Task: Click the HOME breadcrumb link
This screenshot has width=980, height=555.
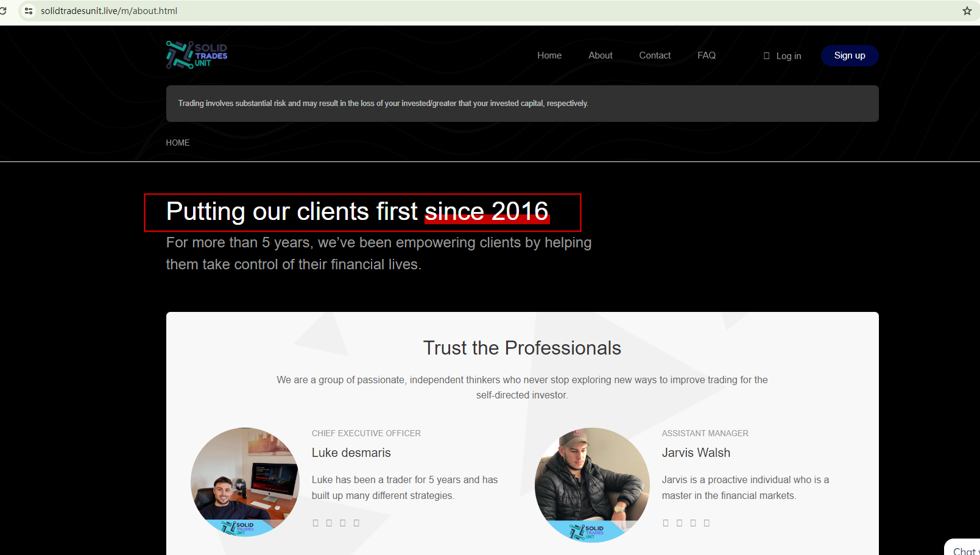Action: [x=178, y=143]
